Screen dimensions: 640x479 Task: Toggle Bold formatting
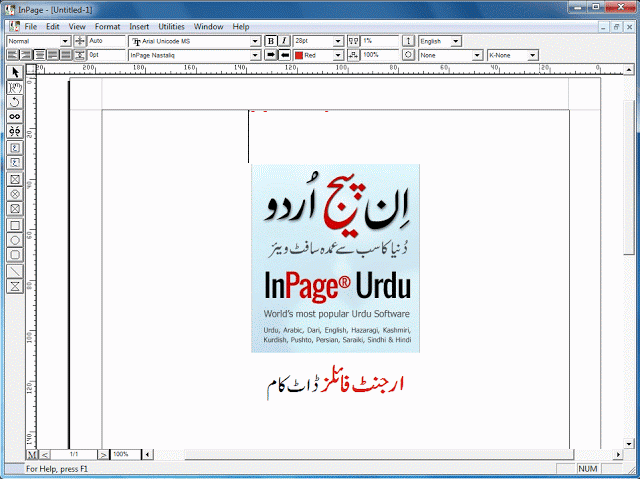pos(270,41)
